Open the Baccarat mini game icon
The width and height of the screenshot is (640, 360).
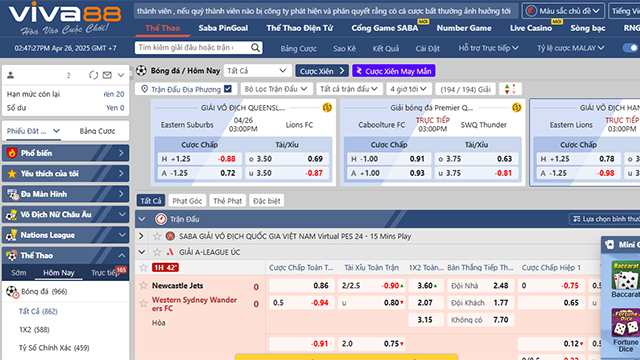pos(625,279)
